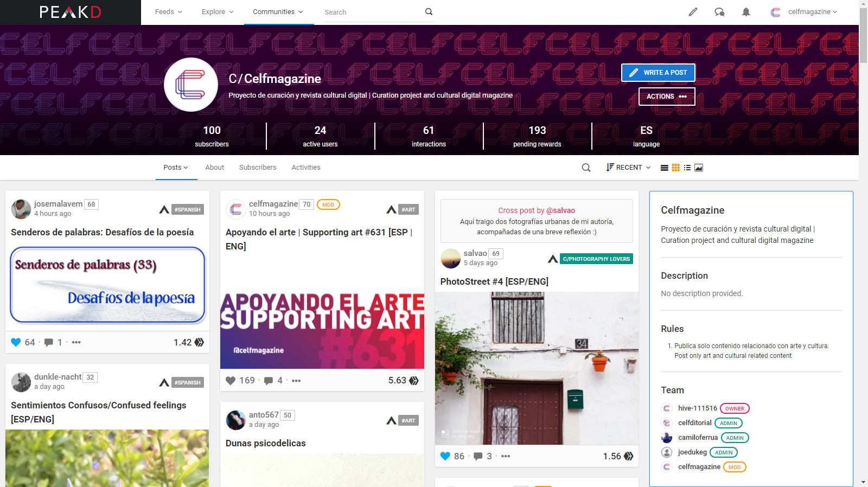Open the Explore dropdown menu
This screenshot has width=868, height=487.
point(218,12)
